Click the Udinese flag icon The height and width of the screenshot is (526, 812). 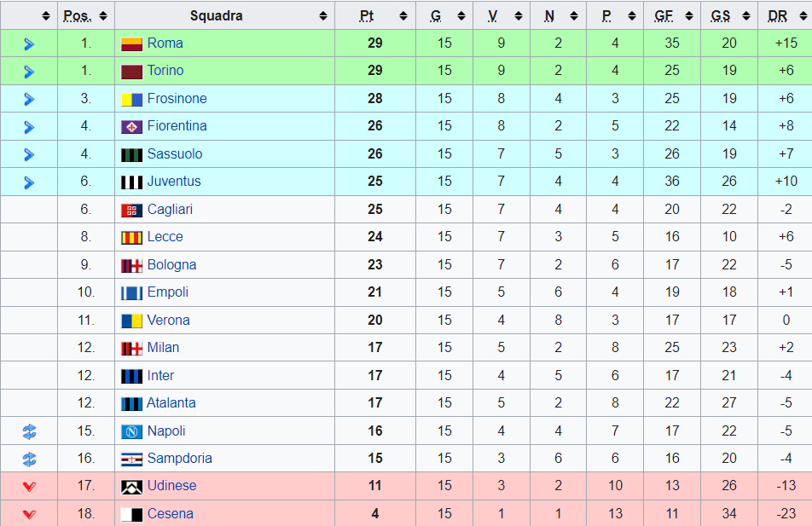(x=131, y=487)
